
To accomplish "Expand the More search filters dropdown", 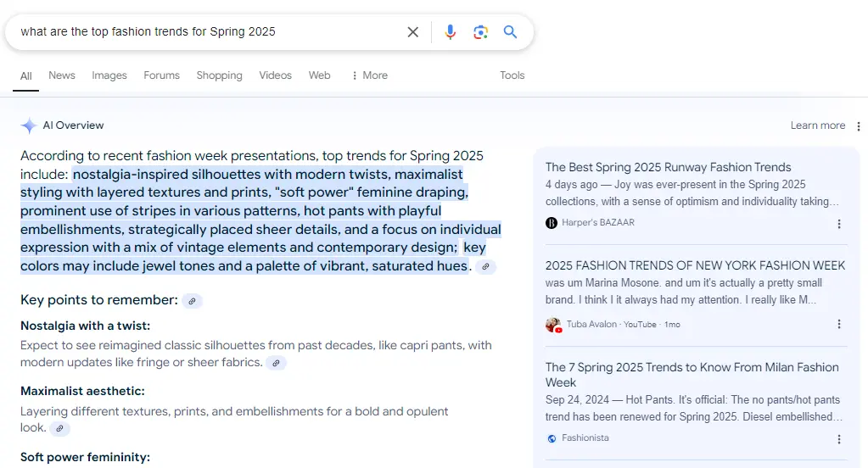I will tap(369, 75).
